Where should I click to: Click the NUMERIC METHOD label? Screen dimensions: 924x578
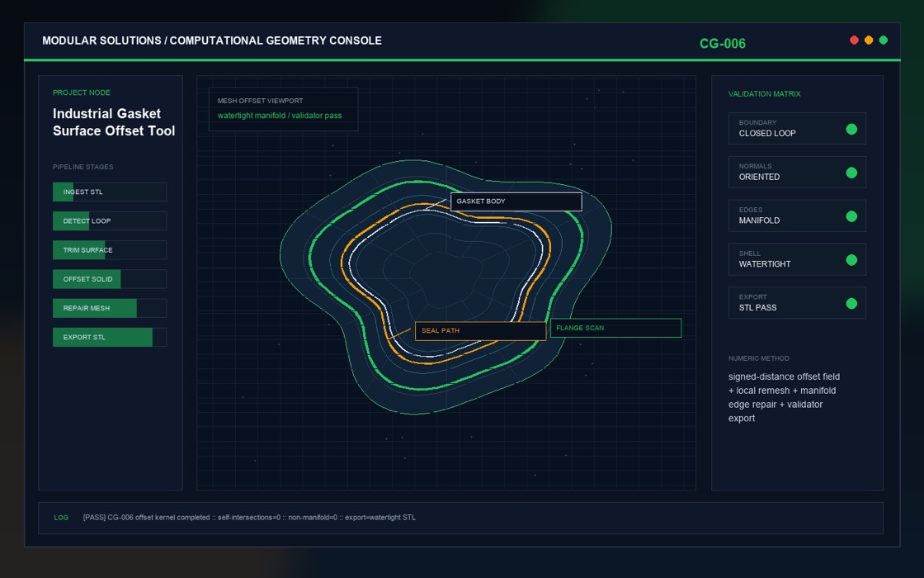pyautogui.click(x=759, y=358)
